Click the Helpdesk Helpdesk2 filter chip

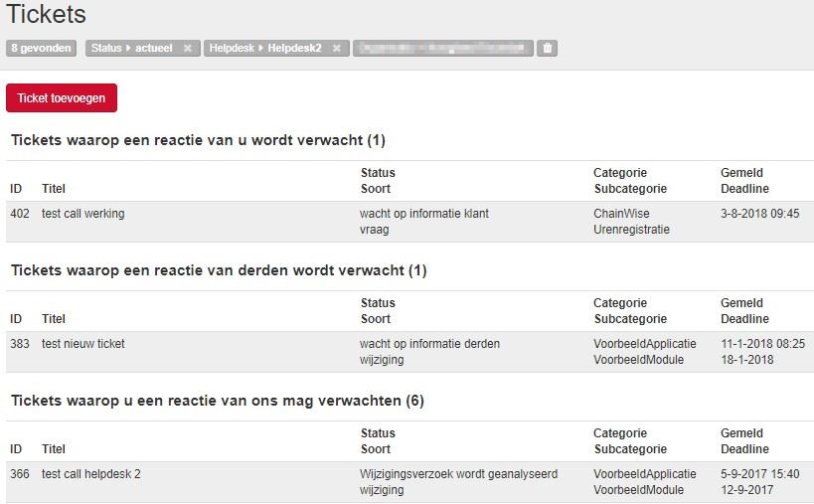pyautogui.click(x=265, y=48)
